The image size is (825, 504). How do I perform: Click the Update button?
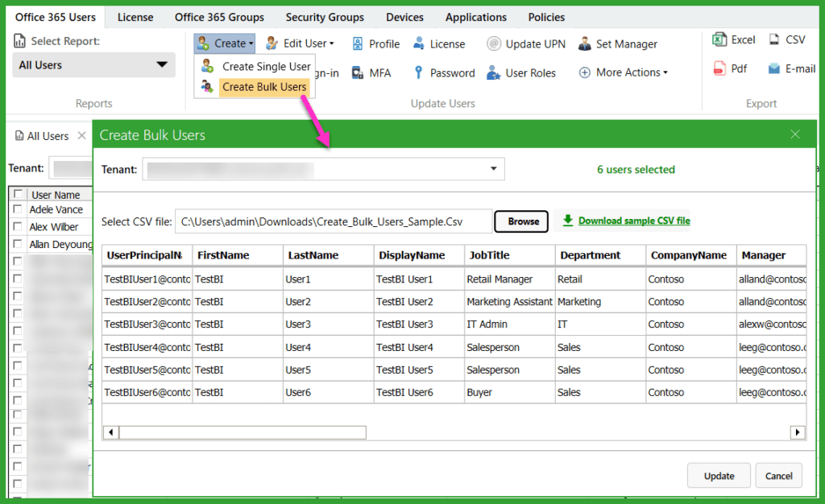(719, 476)
